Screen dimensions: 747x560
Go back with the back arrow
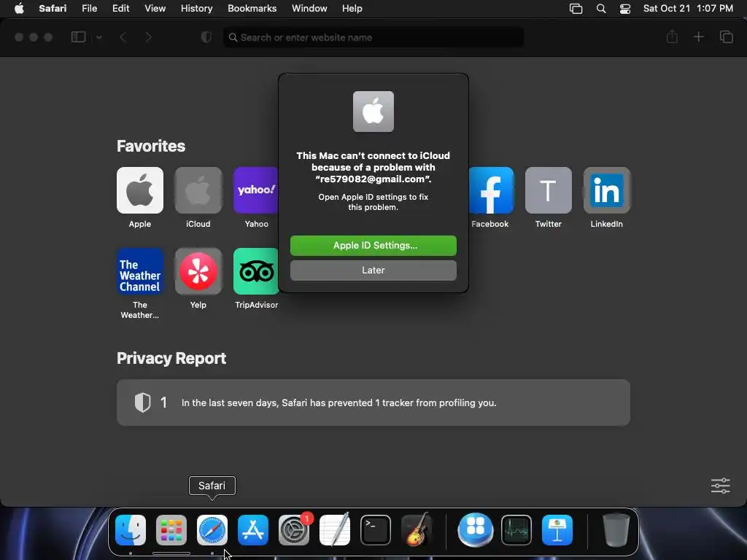[123, 37]
